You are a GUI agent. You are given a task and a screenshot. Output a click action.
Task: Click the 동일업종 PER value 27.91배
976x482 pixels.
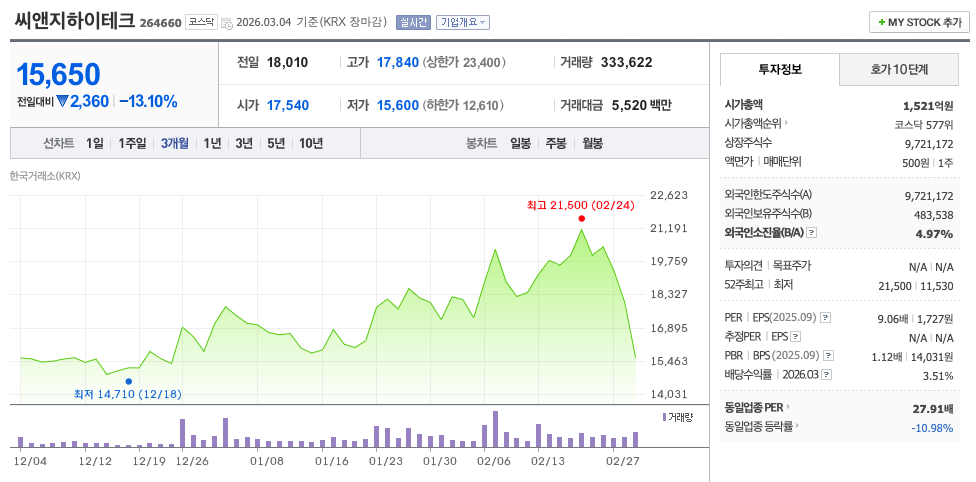tap(933, 409)
